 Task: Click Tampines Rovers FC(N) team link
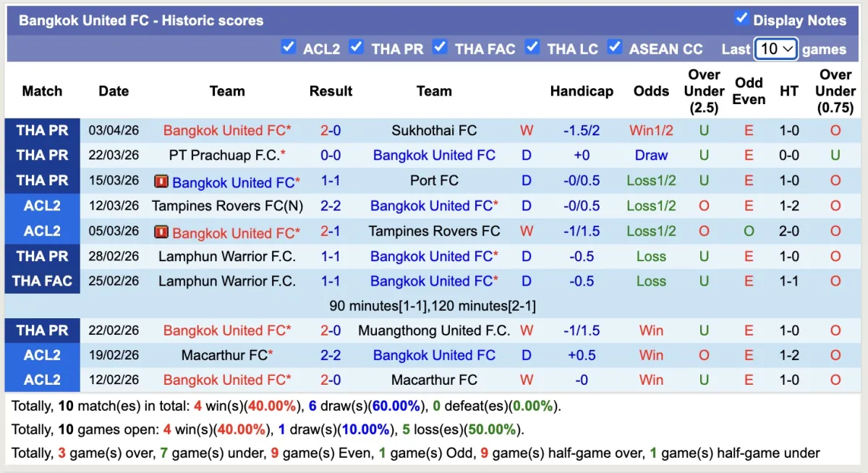point(227,206)
